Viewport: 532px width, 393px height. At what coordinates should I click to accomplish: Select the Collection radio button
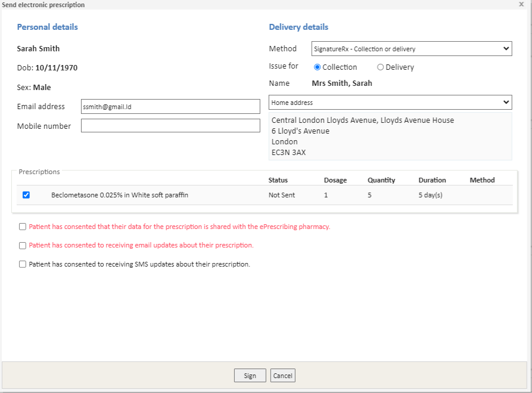(x=317, y=67)
